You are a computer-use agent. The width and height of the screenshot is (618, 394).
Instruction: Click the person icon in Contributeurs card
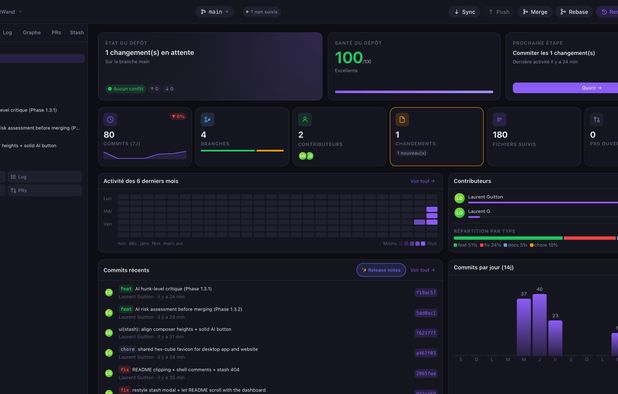[x=305, y=119]
